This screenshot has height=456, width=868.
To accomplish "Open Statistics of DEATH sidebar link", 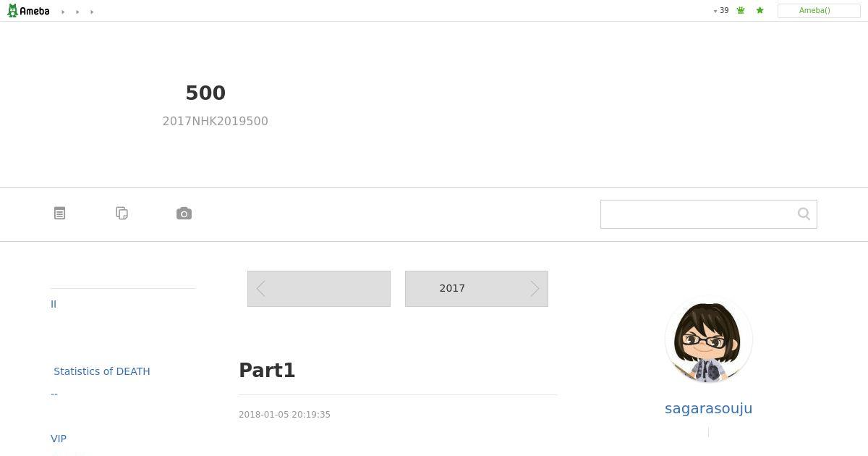I will pos(102,371).
